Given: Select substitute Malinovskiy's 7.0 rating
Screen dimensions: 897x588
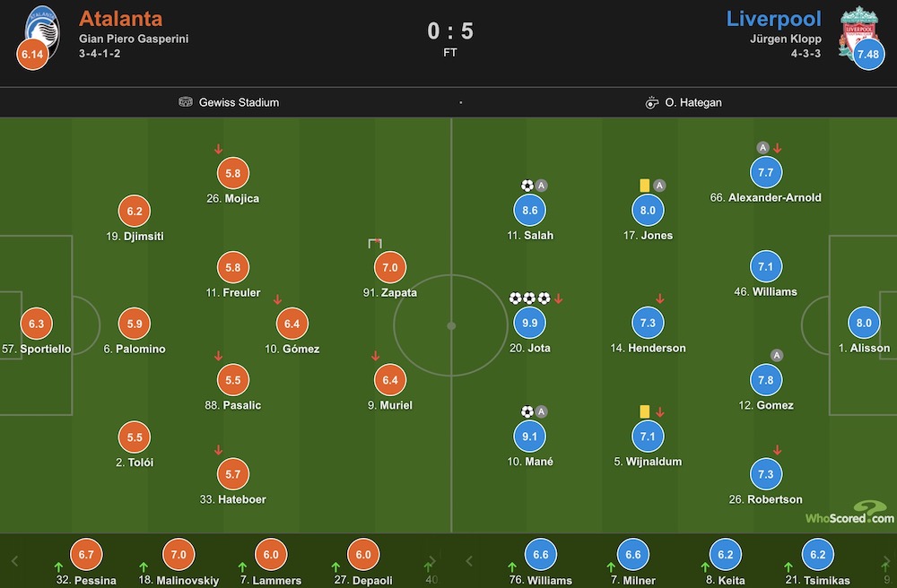Looking at the screenshot, I should (179, 554).
